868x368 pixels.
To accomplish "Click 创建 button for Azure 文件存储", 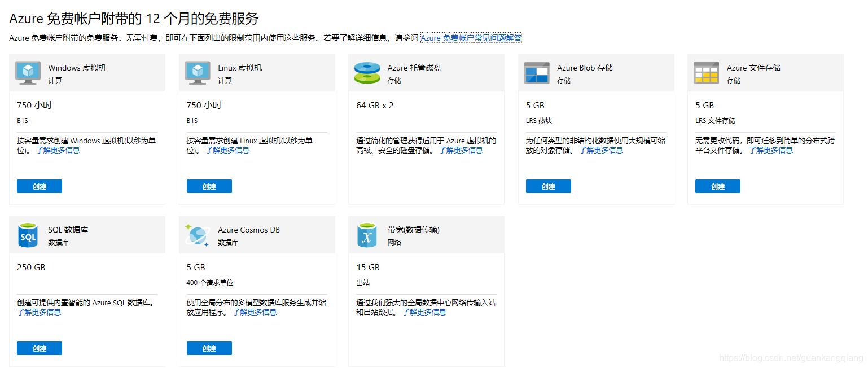I will (718, 186).
